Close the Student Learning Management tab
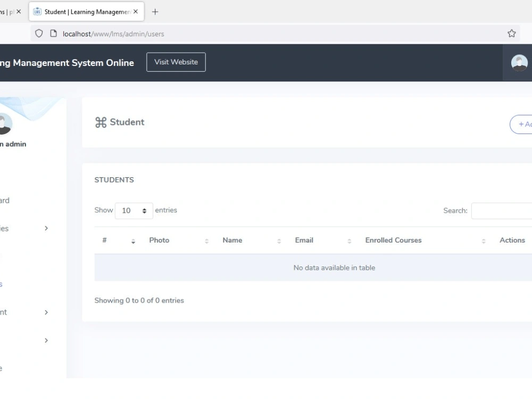Viewport: 532px width, 399px height. 136,12
